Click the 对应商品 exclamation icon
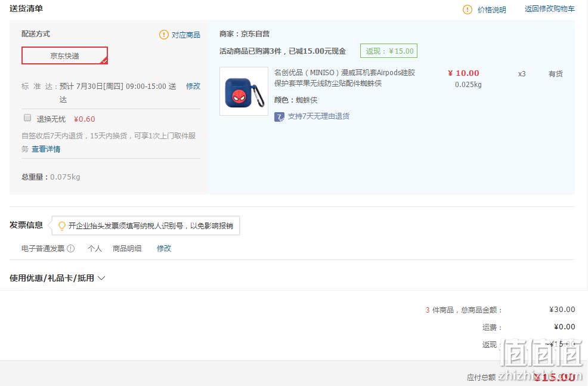Screen dimensions: 588x386 click(x=164, y=35)
